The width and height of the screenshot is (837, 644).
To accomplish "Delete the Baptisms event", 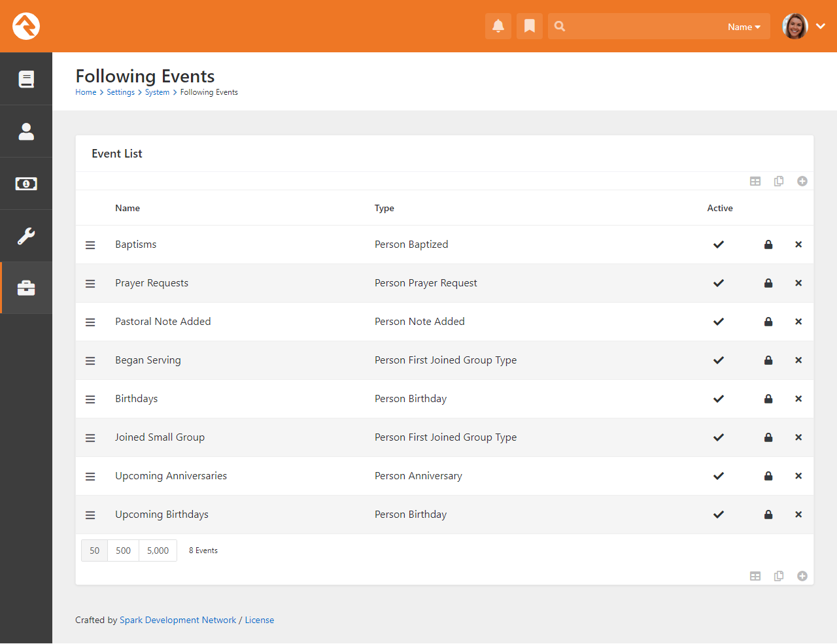I will [x=798, y=245].
